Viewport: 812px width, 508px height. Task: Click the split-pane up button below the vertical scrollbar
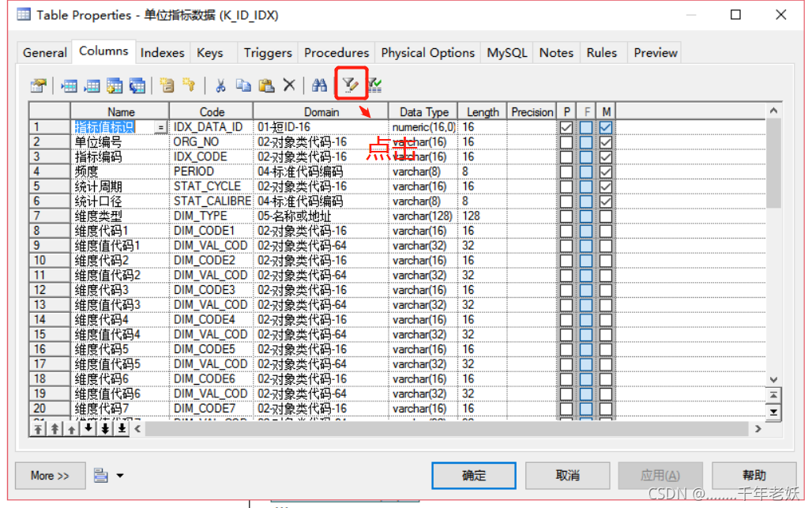(773, 395)
